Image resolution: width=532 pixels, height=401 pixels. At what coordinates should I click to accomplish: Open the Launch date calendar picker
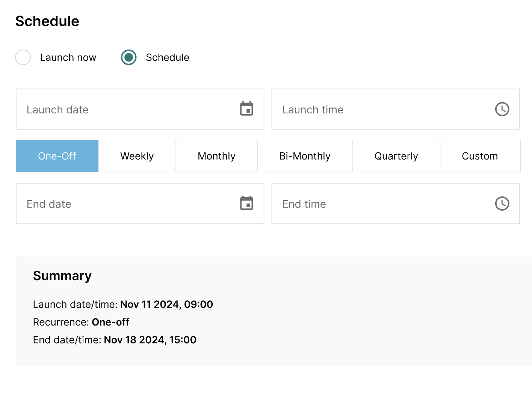point(246,109)
